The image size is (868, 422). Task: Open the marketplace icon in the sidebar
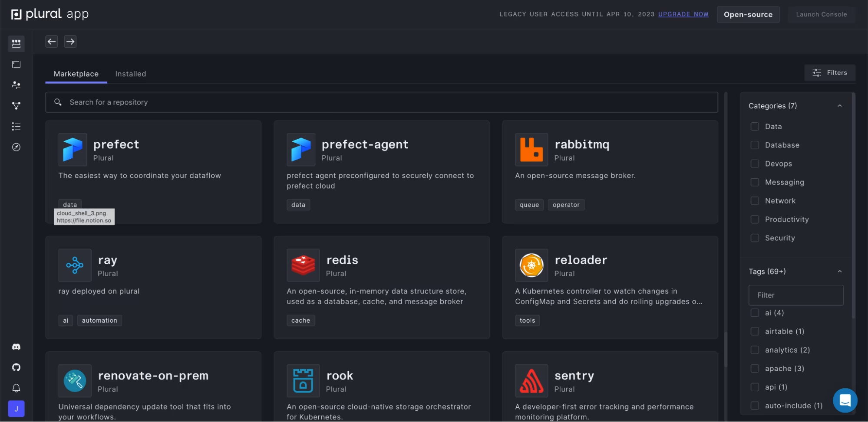pyautogui.click(x=16, y=43)
